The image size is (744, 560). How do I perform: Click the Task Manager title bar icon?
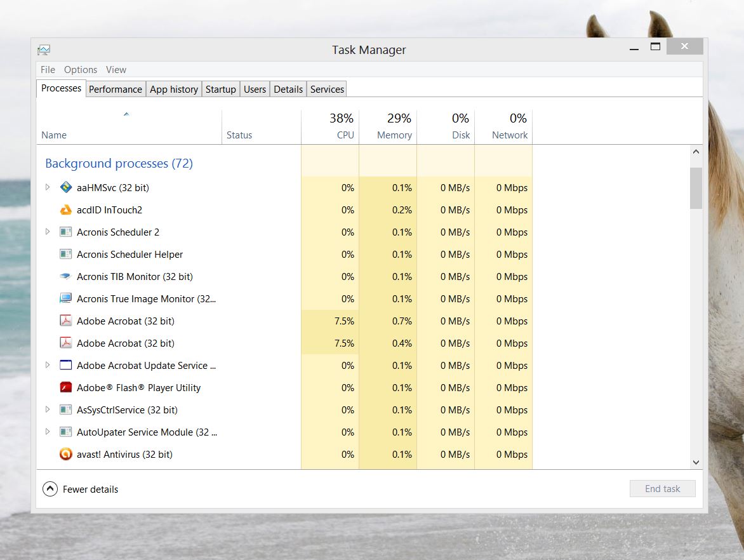(44, 50)
